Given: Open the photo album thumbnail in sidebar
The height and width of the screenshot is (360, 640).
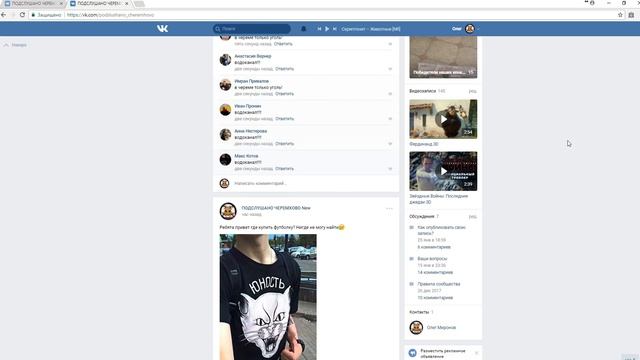Looking at the screenshot, I should pos(443,57).
